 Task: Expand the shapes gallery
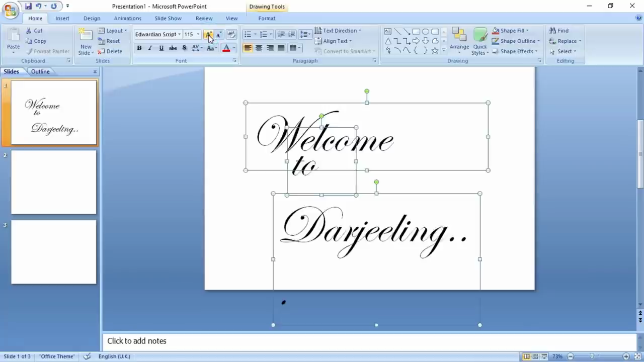443,51
